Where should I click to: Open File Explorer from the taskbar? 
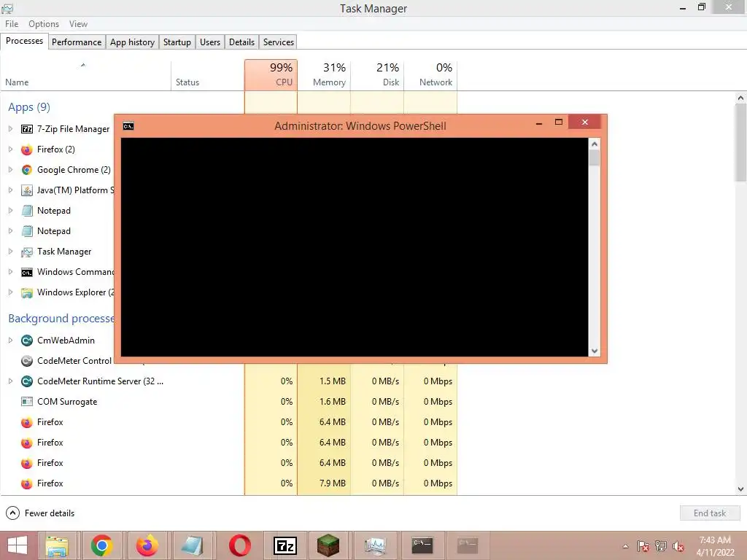click(57, 545)
